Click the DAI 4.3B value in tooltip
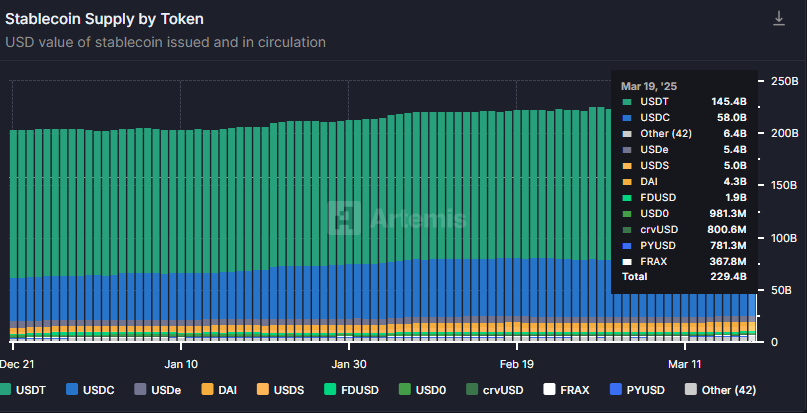Image resolution: width=807 pixels, height=413 pixels. (x=735, y=182)
